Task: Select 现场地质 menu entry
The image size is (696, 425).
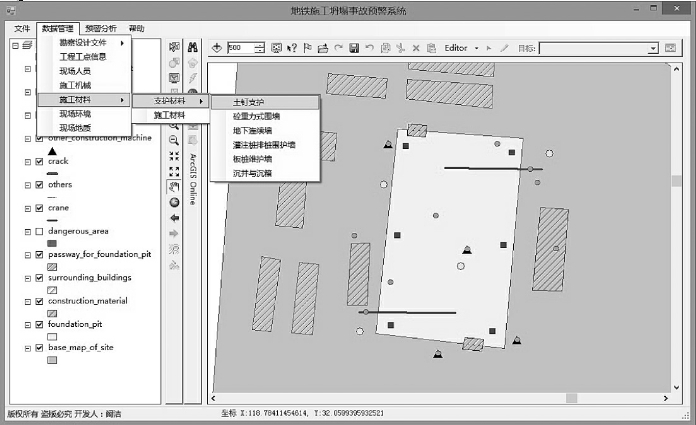Action: point(84,128)
